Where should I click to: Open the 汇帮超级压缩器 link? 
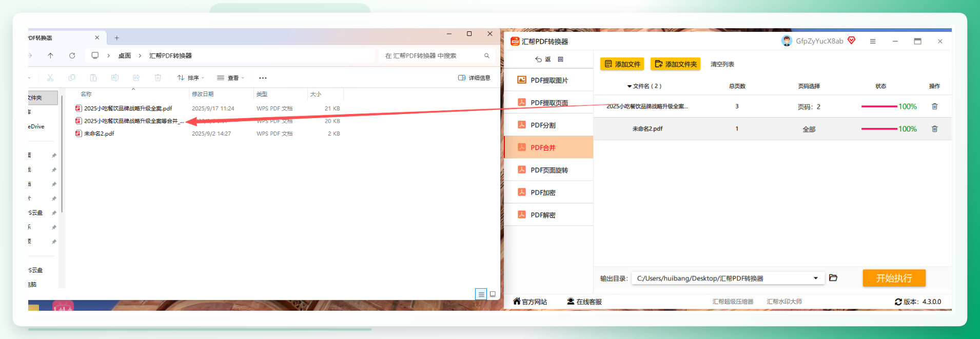tap(733, 302)
